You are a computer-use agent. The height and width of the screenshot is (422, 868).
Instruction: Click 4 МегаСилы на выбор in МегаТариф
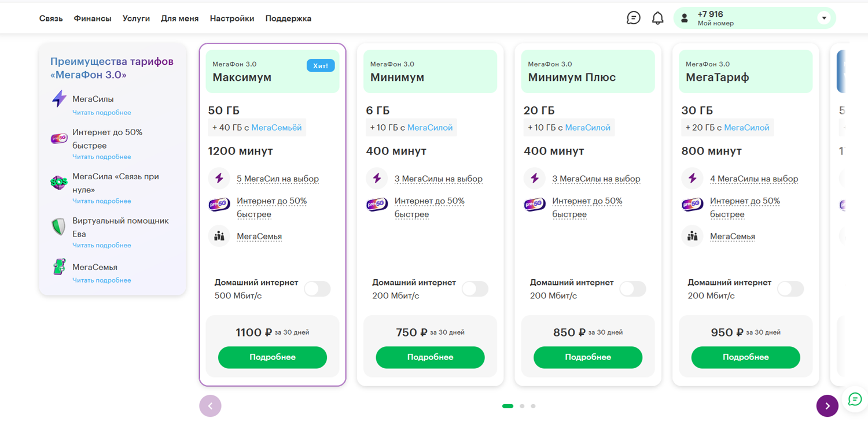click(x=754, y=179)
